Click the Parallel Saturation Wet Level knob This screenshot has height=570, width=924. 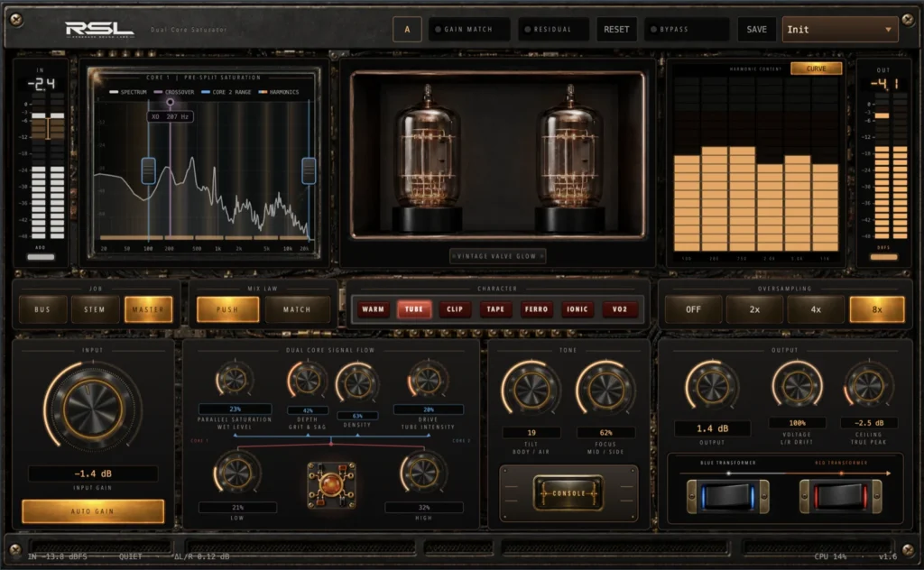tap(235, 380)
